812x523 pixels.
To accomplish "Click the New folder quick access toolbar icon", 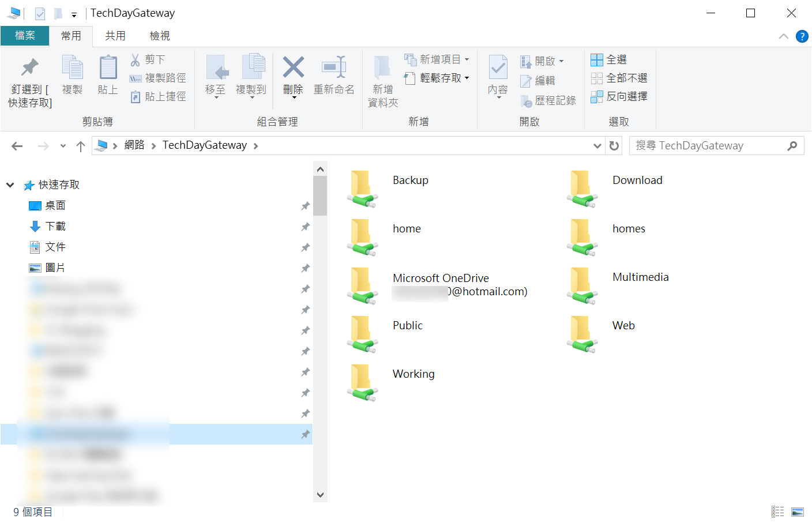I will coord(58,13).
